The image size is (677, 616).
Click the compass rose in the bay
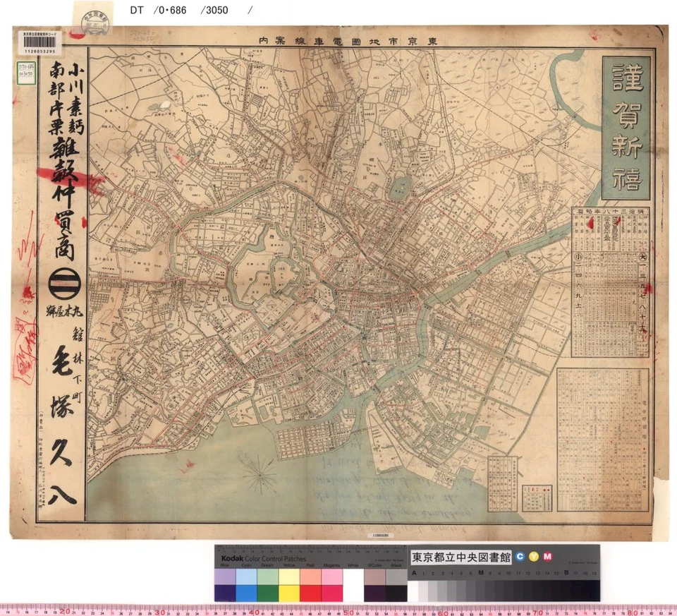click(x=260, y=474)
